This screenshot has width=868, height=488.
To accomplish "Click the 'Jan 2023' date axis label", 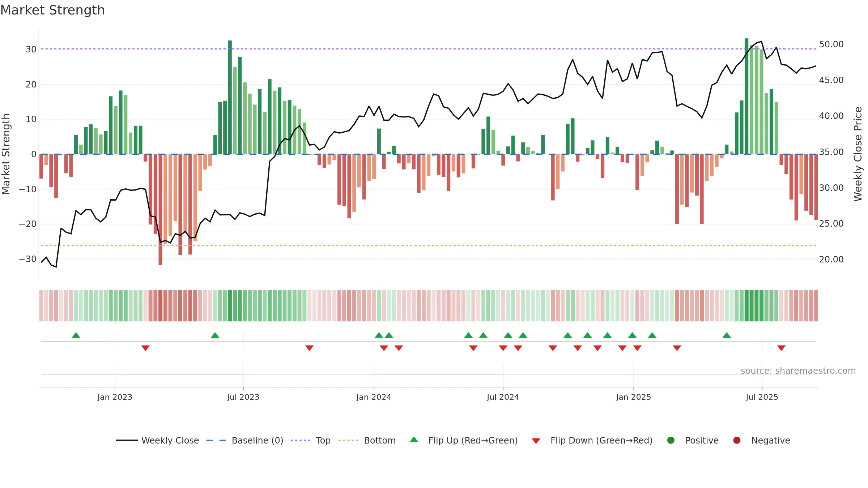I will pos(115,397).
